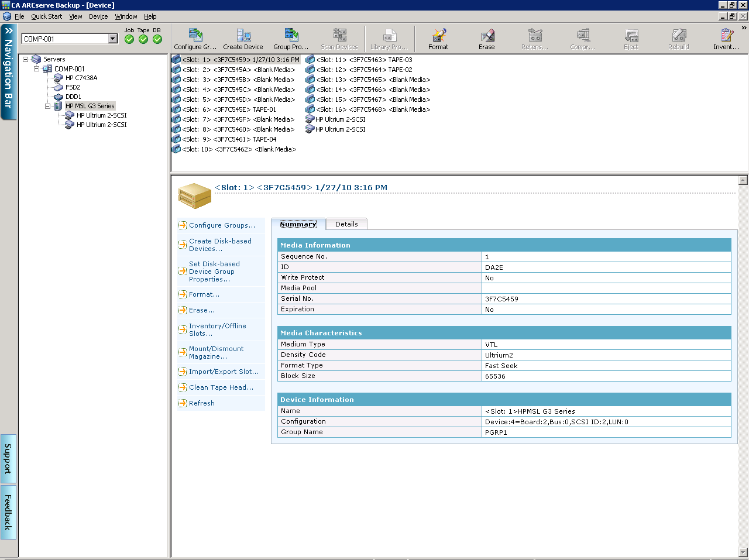
Task: Collapse the COMP-001 tree node
Action: (37, 69)
